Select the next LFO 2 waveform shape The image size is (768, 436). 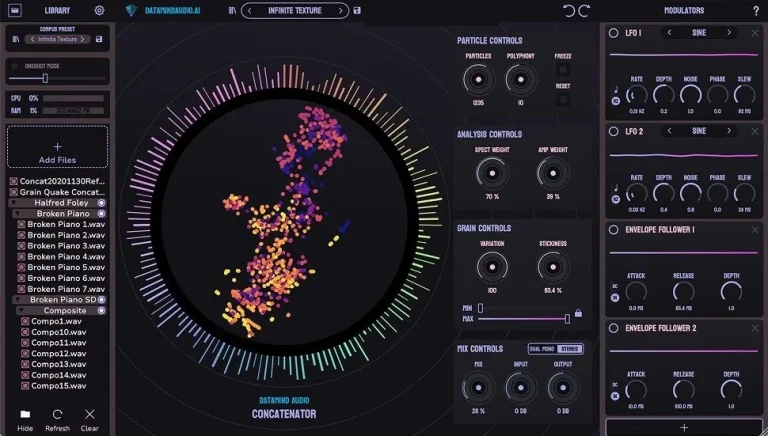tap(729, 131)
